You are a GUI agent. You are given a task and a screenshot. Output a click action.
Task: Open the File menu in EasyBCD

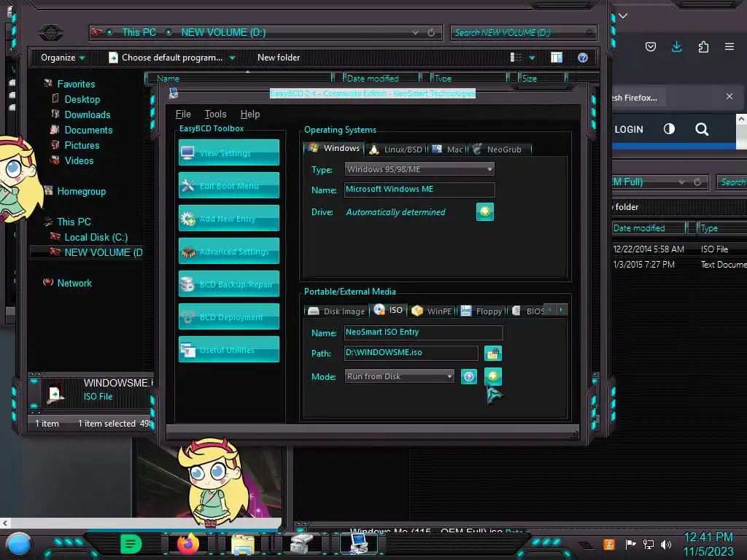tap(183, 114)
